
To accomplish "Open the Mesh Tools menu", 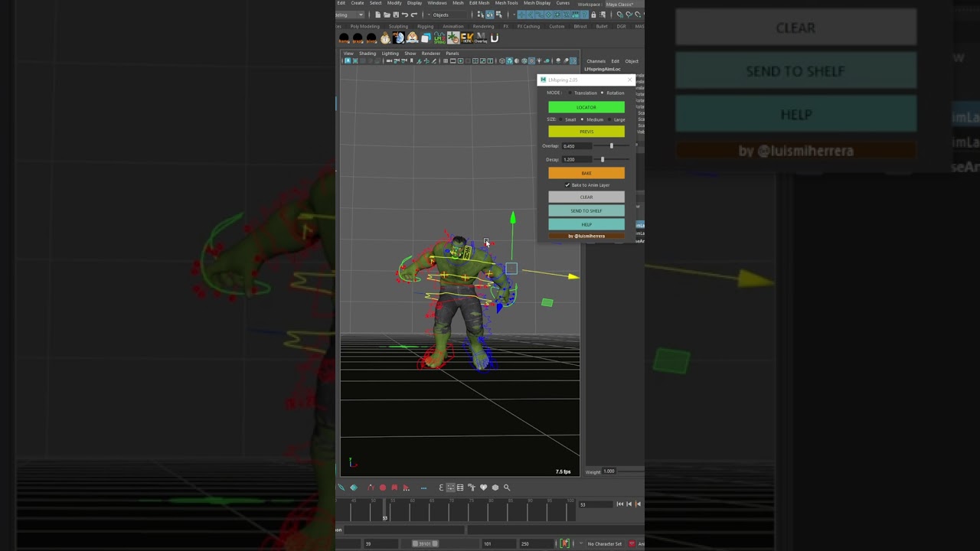I will [x=506, y=3].
